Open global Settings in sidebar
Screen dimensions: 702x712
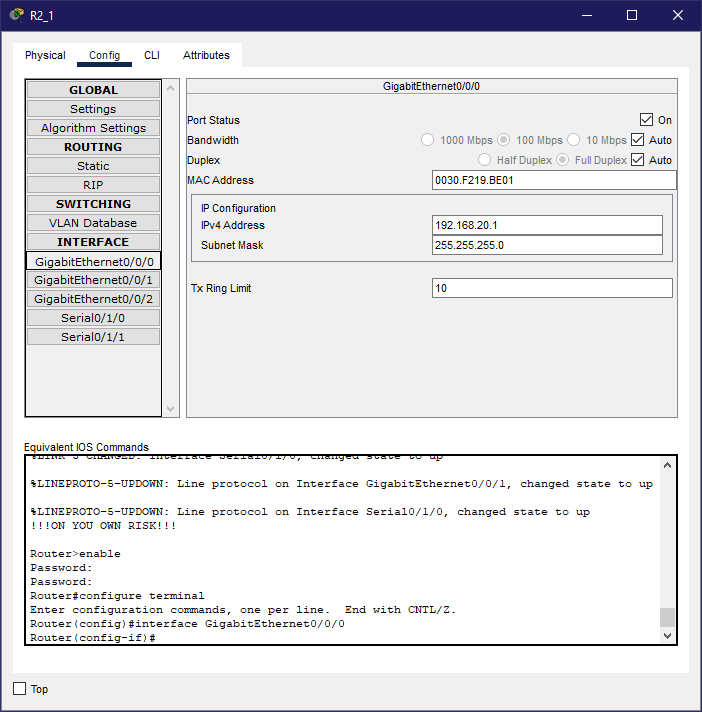point(93,109)
